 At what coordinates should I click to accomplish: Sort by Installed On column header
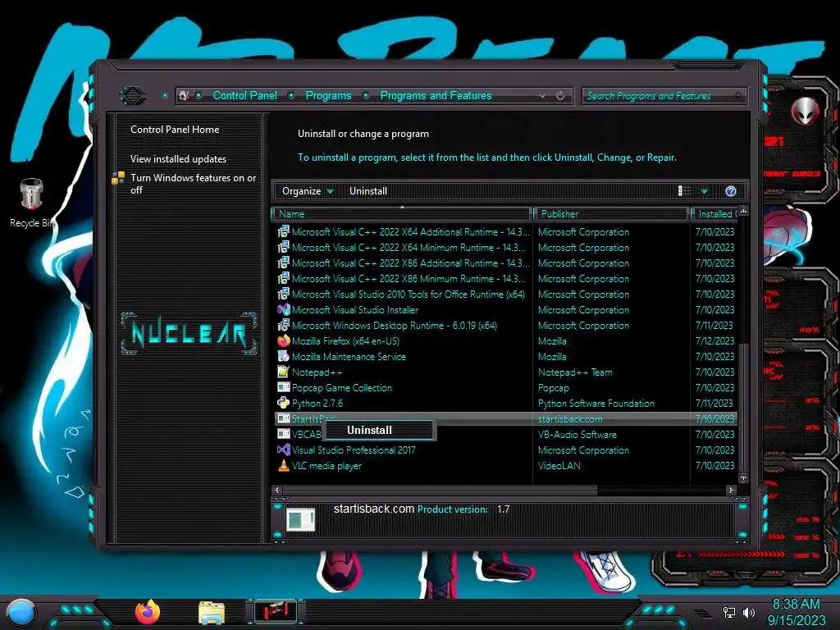714,214
